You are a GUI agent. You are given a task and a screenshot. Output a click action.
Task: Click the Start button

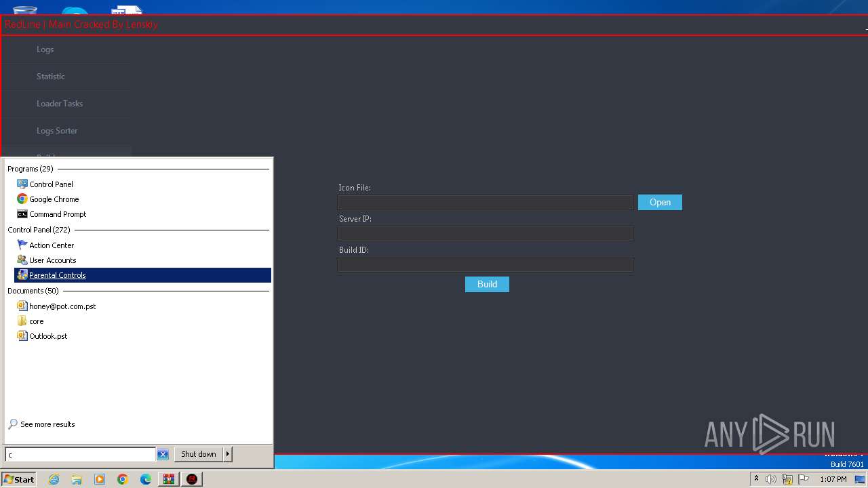tap(18, 479)
